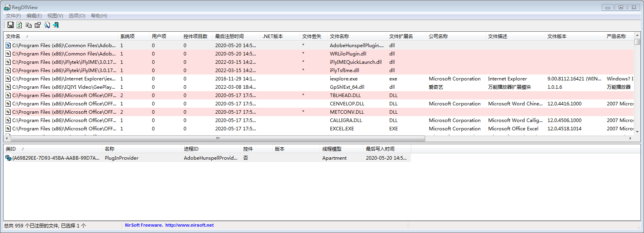
Task: Click the Exit door toolbar icon
Action: (x=56, y=25)
